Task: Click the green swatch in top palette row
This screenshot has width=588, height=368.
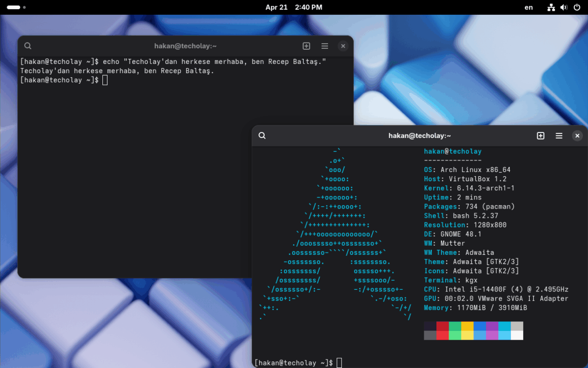Action: coord(455,326)
